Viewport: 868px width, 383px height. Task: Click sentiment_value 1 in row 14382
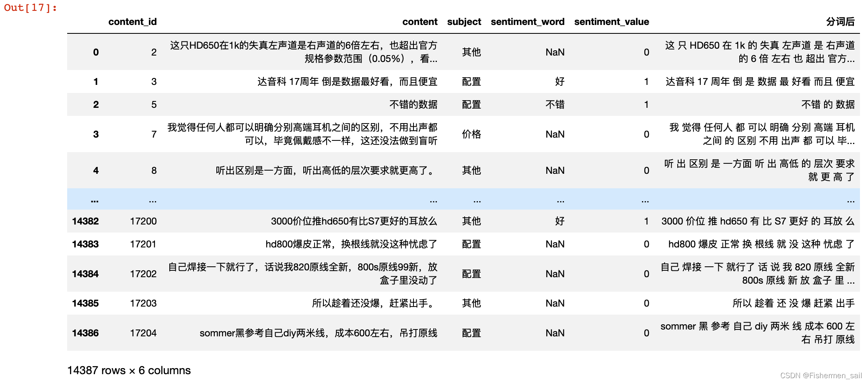point(646,221)
